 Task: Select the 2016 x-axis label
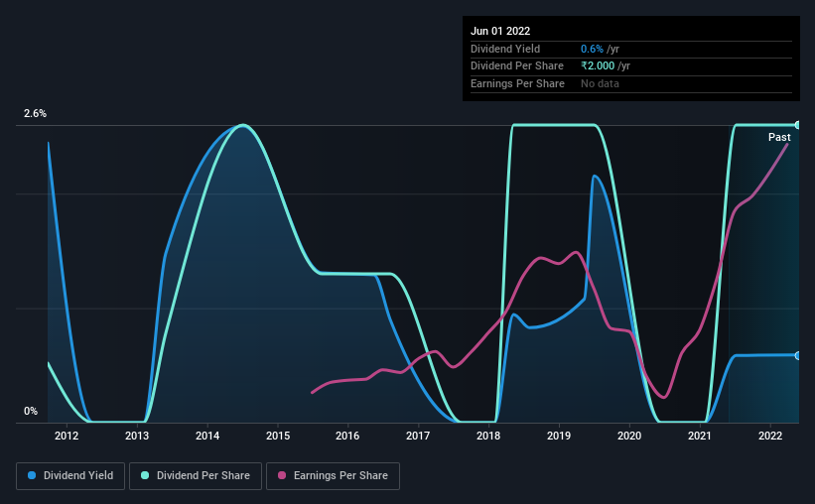pos(347,436)
